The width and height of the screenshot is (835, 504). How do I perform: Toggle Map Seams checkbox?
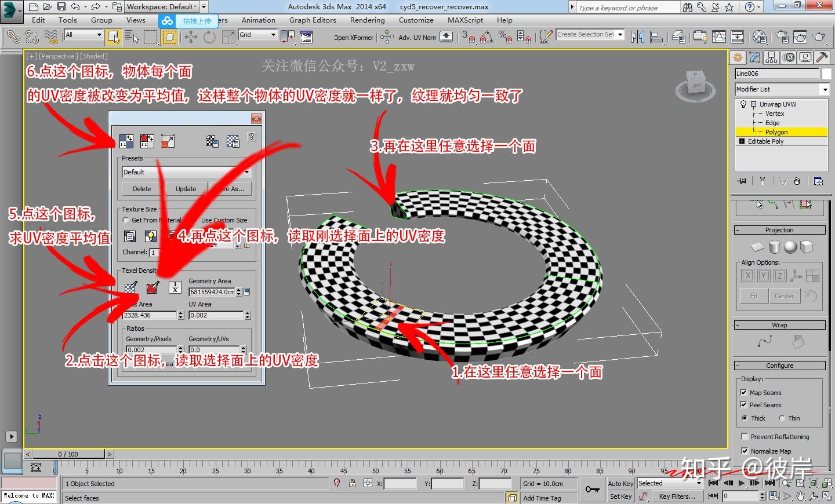[743, 393]
